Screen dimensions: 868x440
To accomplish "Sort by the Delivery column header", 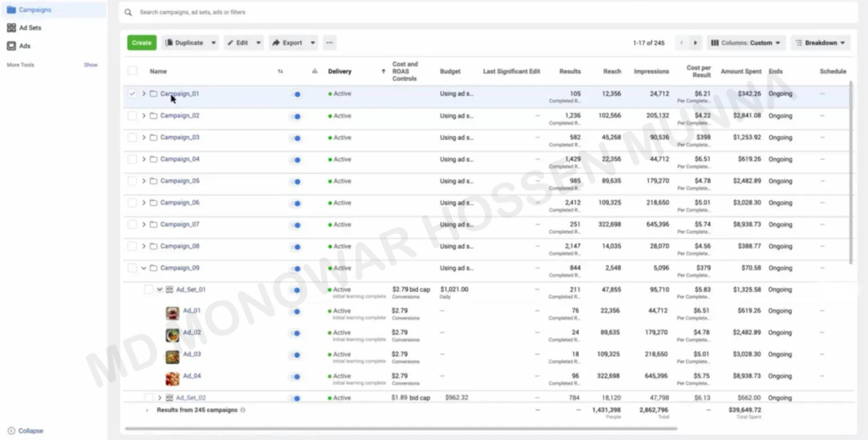I will point(340,71).
